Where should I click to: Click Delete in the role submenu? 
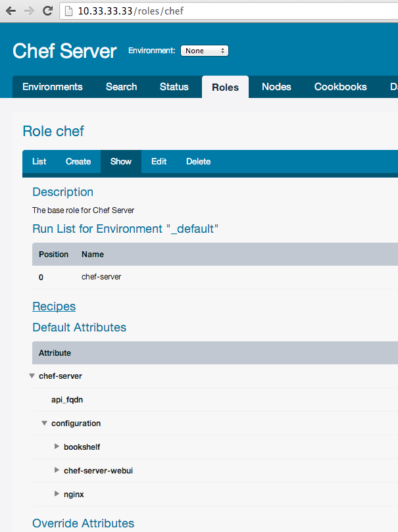[x=199, y=162]
